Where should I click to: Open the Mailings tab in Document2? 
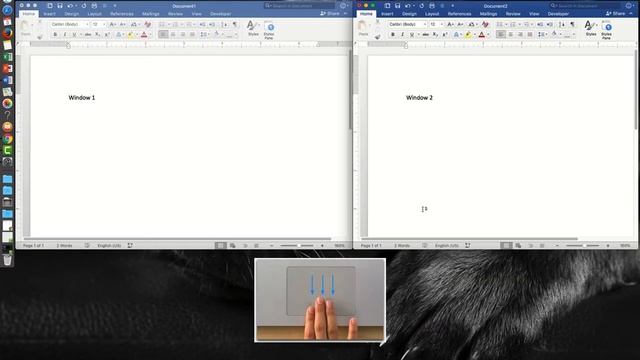click(x=489, y=14)
